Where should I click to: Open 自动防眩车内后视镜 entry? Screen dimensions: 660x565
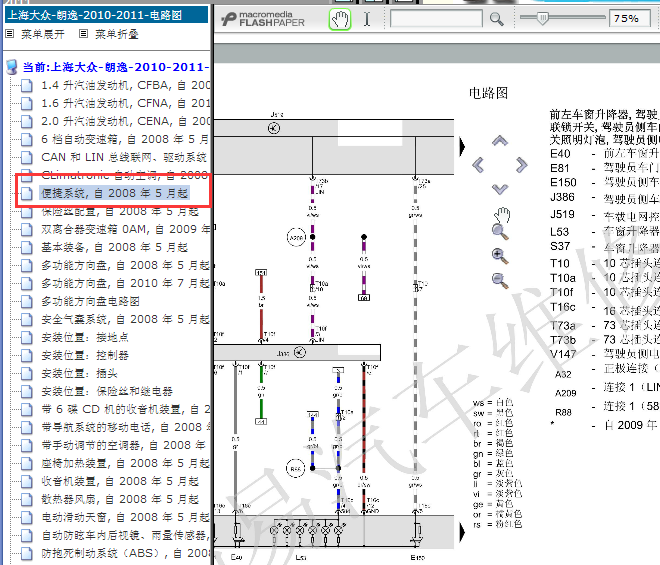(x=125, y=536)
